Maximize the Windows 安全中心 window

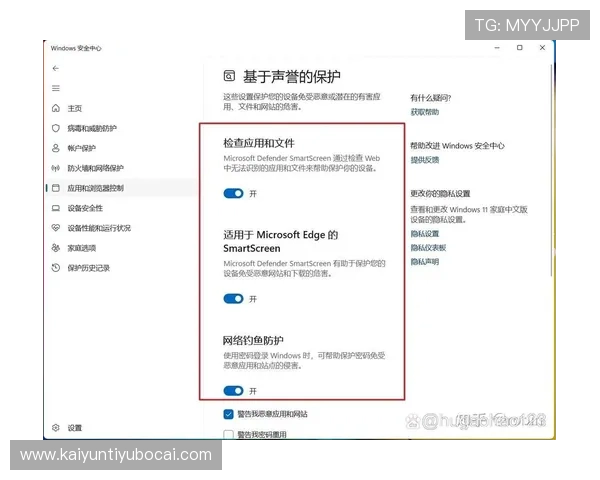pyautogui.click(x=520, y=47)
